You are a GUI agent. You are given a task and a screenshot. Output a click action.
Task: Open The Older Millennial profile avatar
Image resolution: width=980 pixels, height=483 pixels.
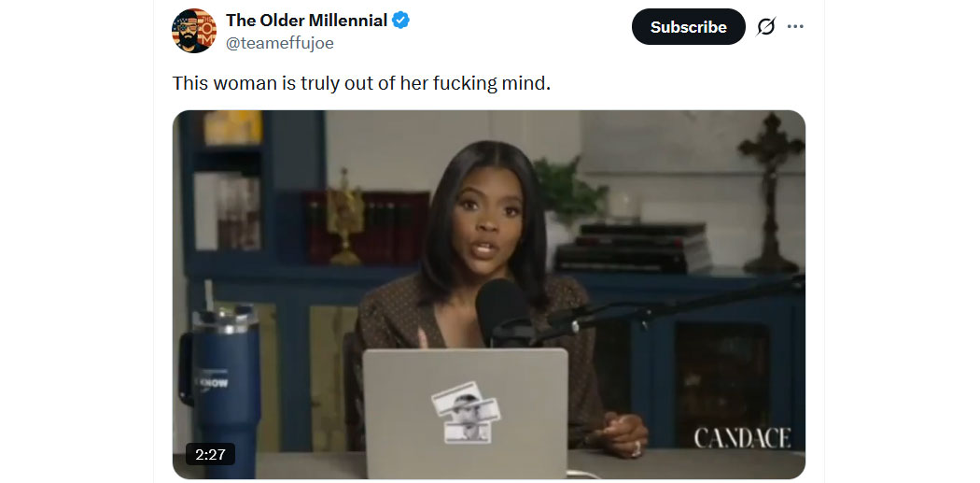tap(194, 31)
